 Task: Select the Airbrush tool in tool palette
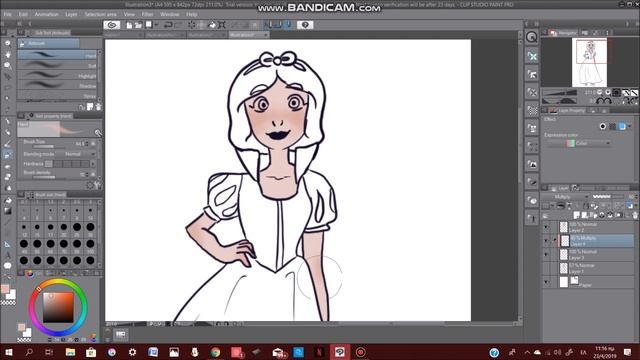coord(8,155)
